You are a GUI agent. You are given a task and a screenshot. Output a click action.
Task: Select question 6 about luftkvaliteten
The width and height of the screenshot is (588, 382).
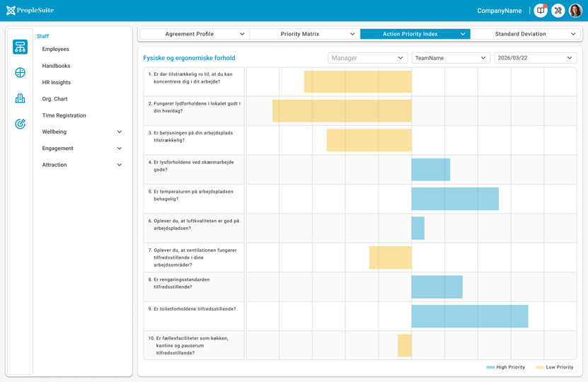194,228
